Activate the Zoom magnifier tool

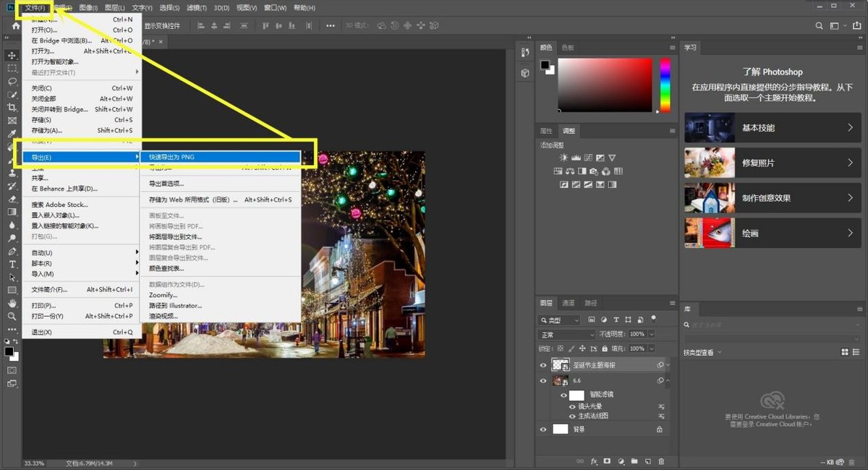12,317
